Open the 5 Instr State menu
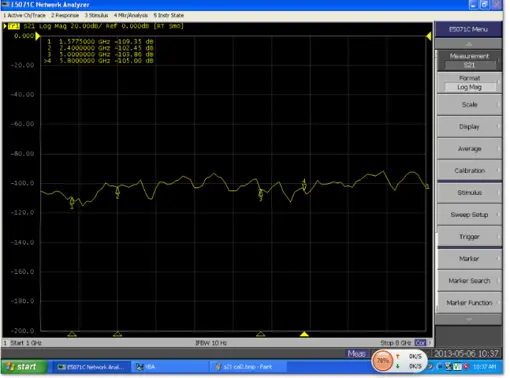The image size is (510, 378). (x=169, y=15)
